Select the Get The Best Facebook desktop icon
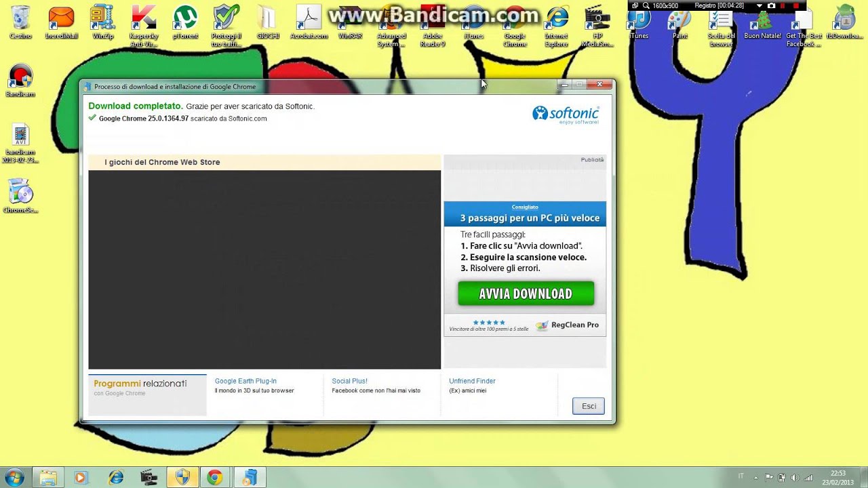This screenshot has width=868, height=488. [804, 28]
